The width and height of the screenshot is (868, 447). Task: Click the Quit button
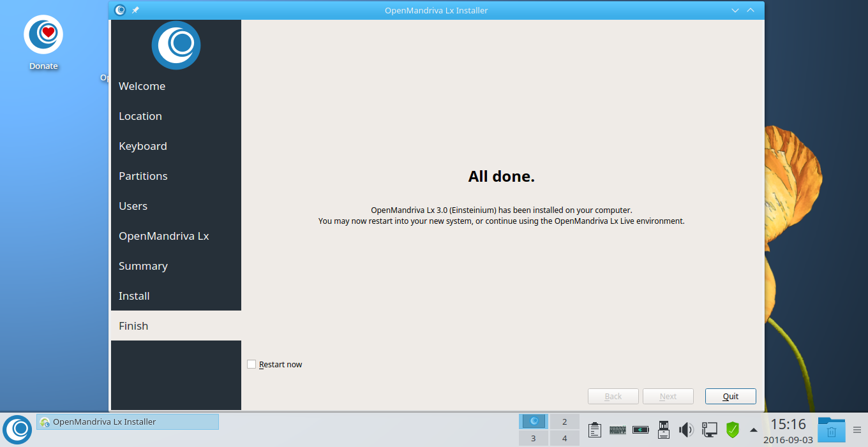coord(731,396)
